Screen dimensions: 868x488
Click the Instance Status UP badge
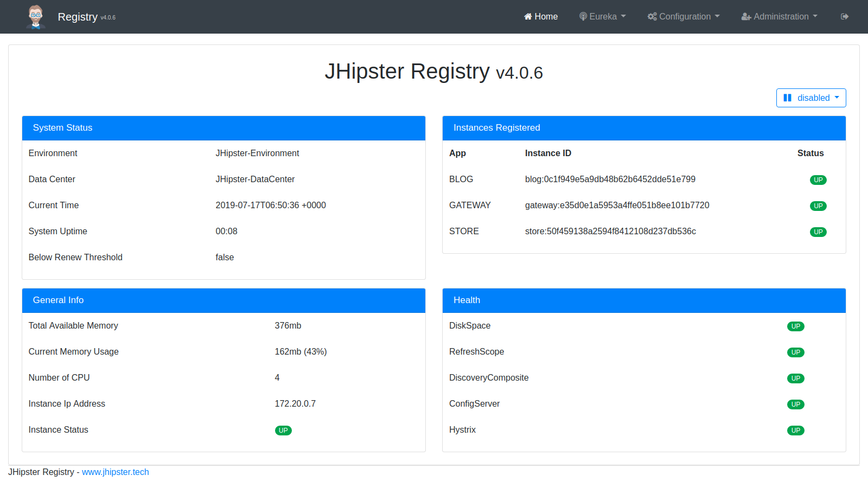(283, 431)
